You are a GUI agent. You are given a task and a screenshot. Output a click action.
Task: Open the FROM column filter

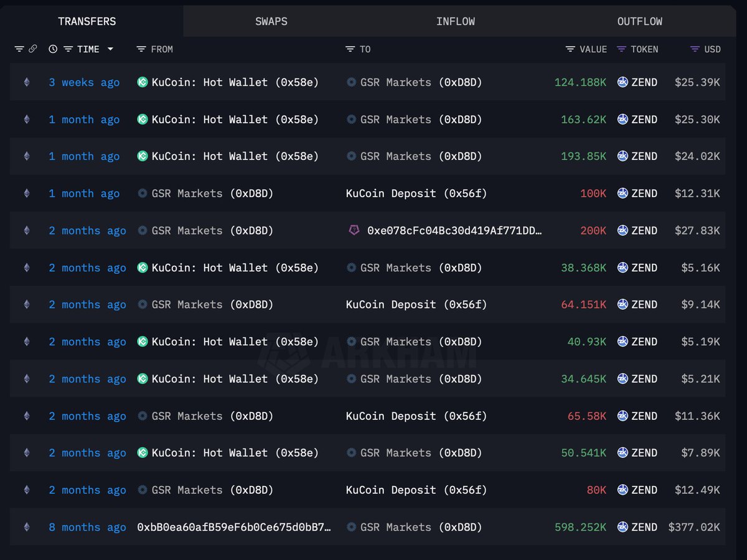pos(141,49)
